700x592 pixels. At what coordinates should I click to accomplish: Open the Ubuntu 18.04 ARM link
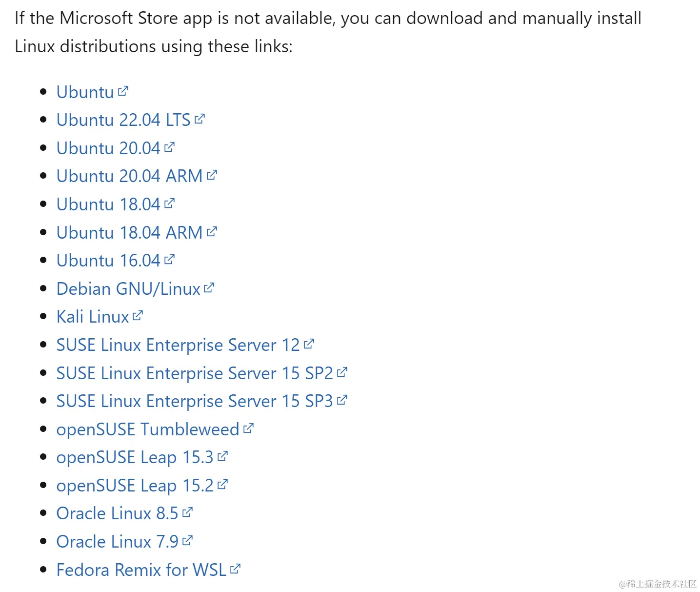[x=129, y=233]
